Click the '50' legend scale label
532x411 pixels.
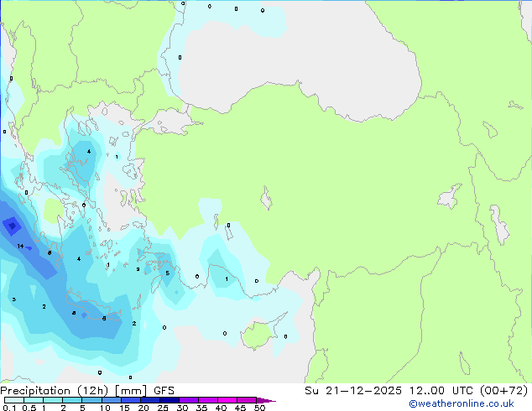point(259,408)
